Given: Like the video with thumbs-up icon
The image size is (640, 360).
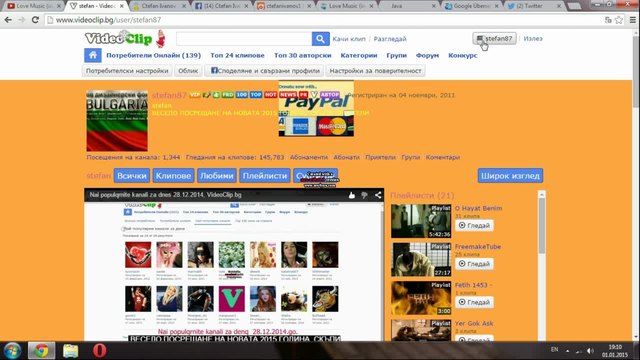Looking at the screenshot, I should pyautogui.click(x=351, y=195).
